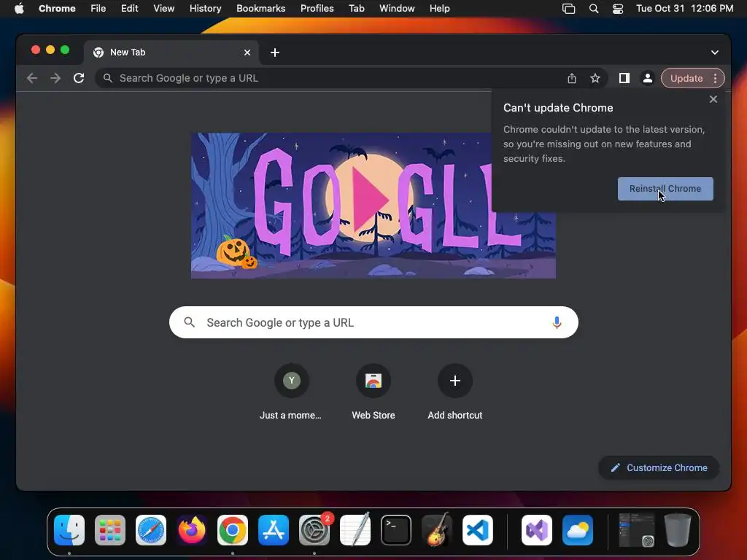Click Customize Chrome button
Viewport: 747px width, 560px height.
coord(659,467)
